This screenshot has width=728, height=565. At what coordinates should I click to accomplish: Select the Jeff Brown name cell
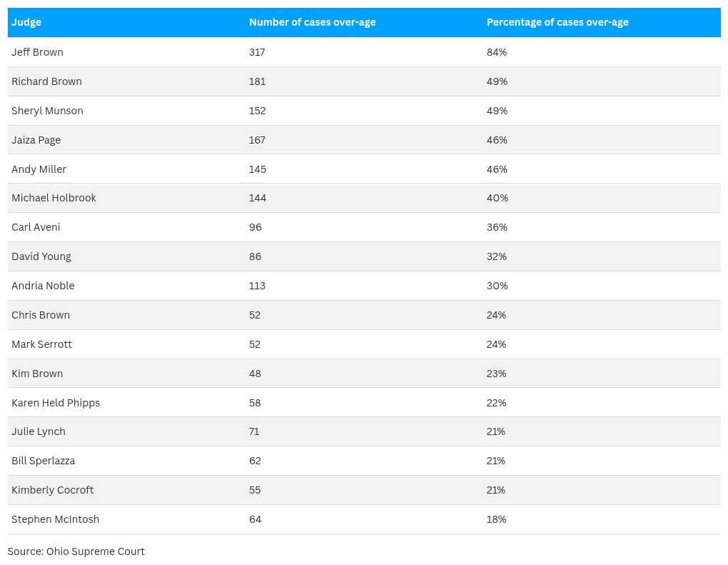click(37, 52)
